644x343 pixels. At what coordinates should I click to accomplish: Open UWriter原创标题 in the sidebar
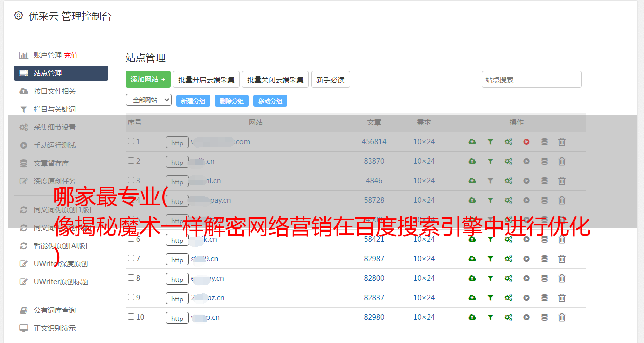point(61,282)
